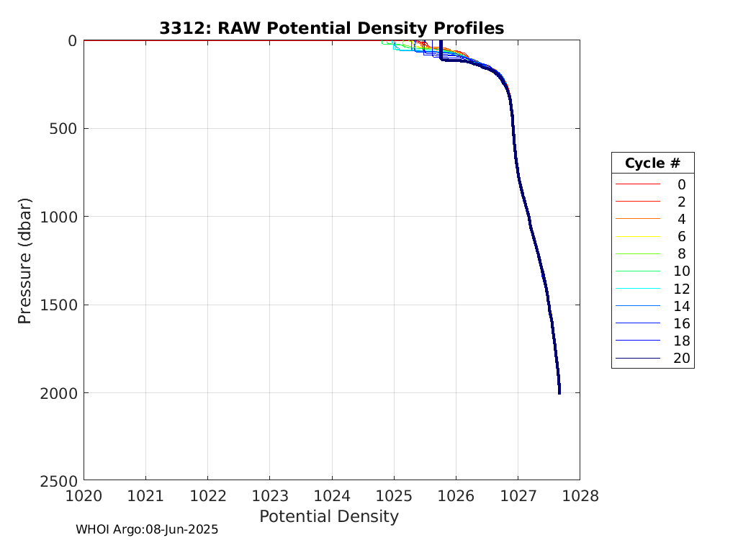Click the x-axis tick label 1026

click(x=456, y=495)
